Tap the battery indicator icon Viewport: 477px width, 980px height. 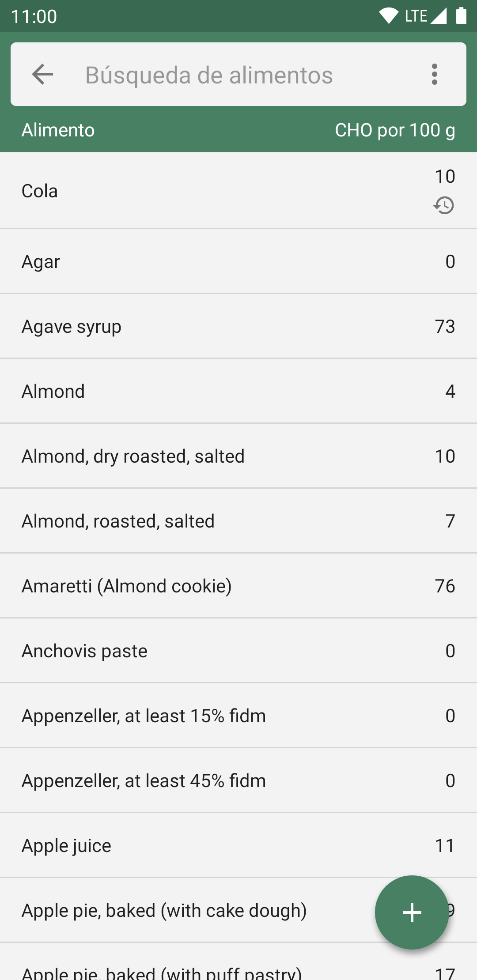tap(461, 16)
